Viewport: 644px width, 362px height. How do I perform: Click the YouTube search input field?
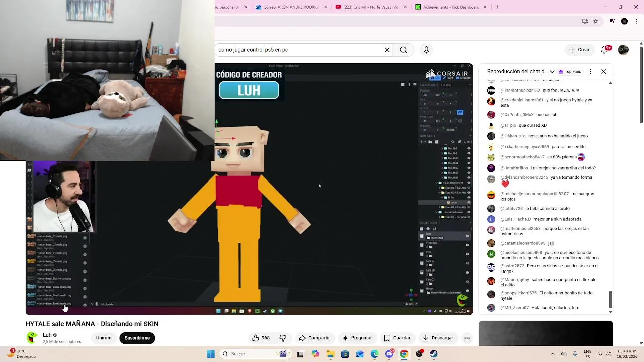point(299,50)
